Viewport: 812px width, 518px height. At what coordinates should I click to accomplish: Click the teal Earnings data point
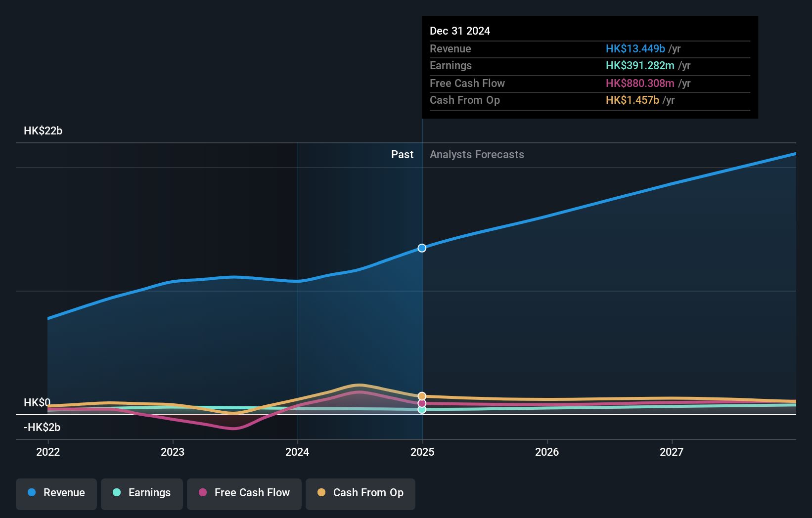pyautogui.click(x=422, y=409)
